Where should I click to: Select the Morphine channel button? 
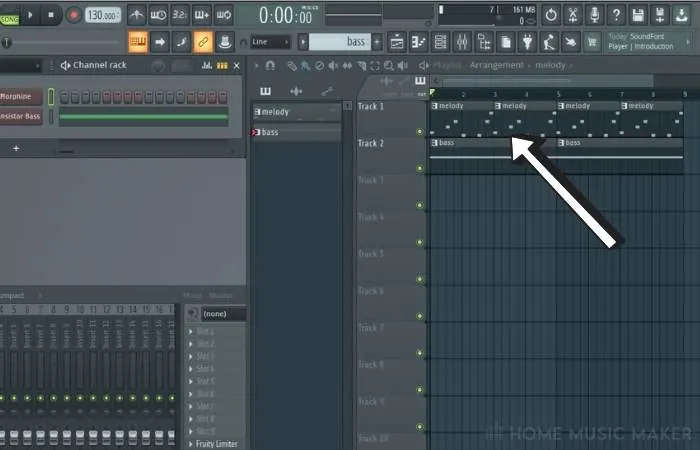tap(21, 96)
